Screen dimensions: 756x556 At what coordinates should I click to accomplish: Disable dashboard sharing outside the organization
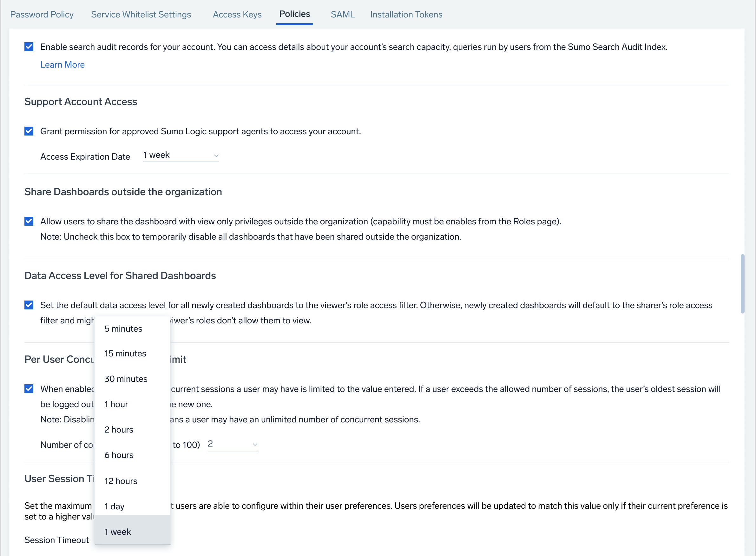coord(29,221)
